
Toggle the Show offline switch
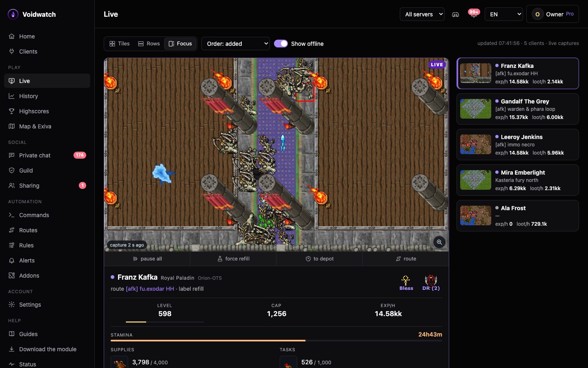click(281, 44)
